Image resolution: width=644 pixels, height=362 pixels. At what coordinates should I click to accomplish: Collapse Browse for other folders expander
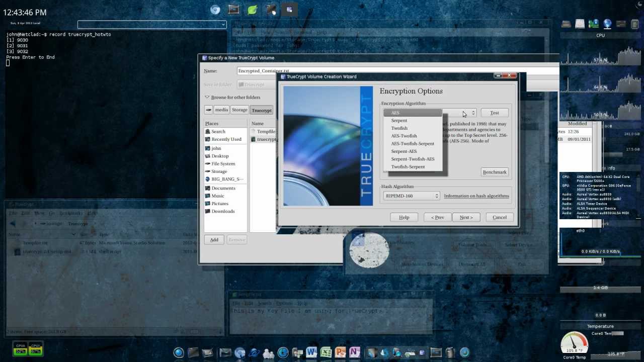pyautogui.click(x=232, y=97)
